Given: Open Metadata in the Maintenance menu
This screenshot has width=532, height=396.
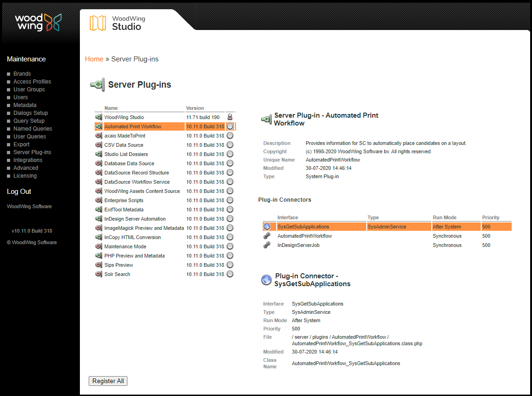Looking at the screenshot, I should pyautogui.click(x=25, y=105).
